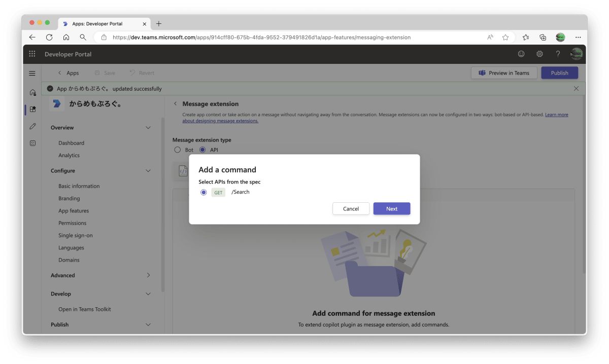The image size is (609, 364).
Task: Add page to favorites star icon
Action: [505, 37]
